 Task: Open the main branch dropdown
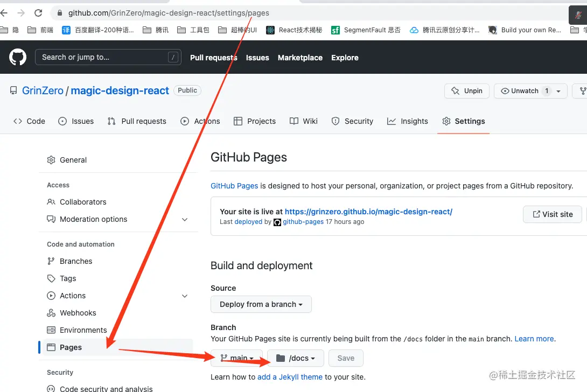[236, 358]
